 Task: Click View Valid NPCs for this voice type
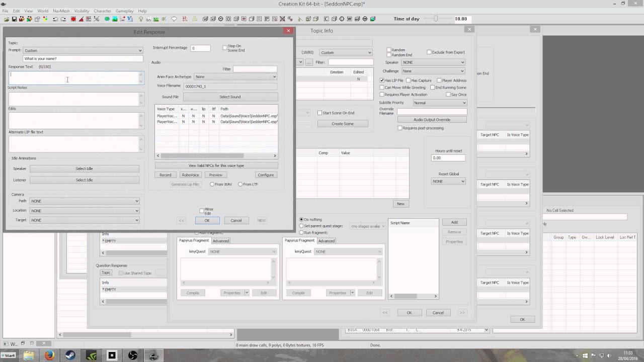pyautogui.click(x=216, y=165)
